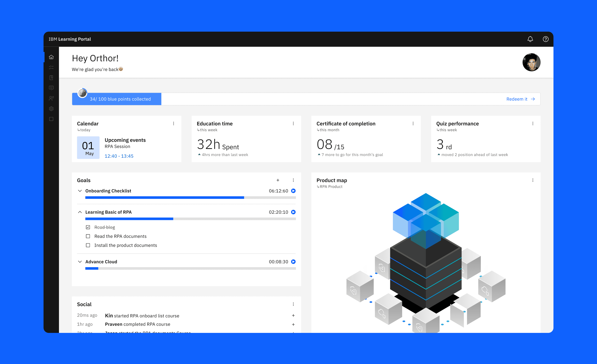Collapse the Learning Basic of RPA goal

tap(80, 212)
